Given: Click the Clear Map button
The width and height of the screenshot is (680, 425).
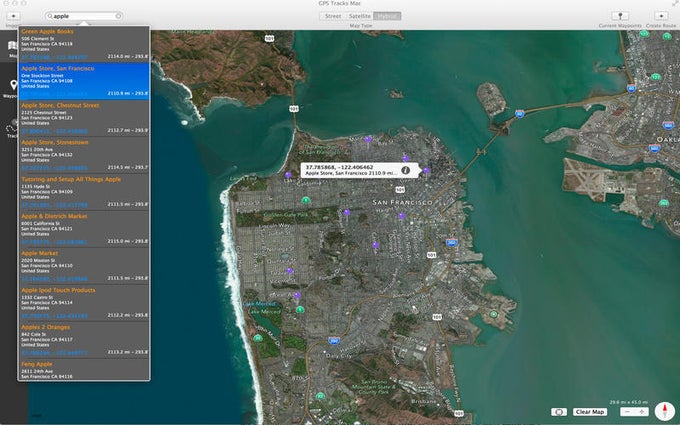Looking at the screenshot, I should point(590,412).
